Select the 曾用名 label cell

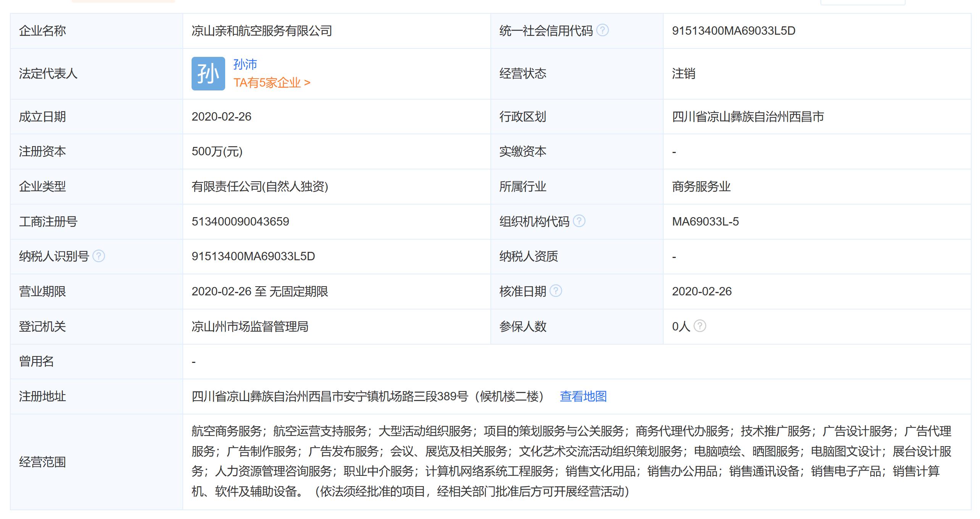tap(97, 361)
